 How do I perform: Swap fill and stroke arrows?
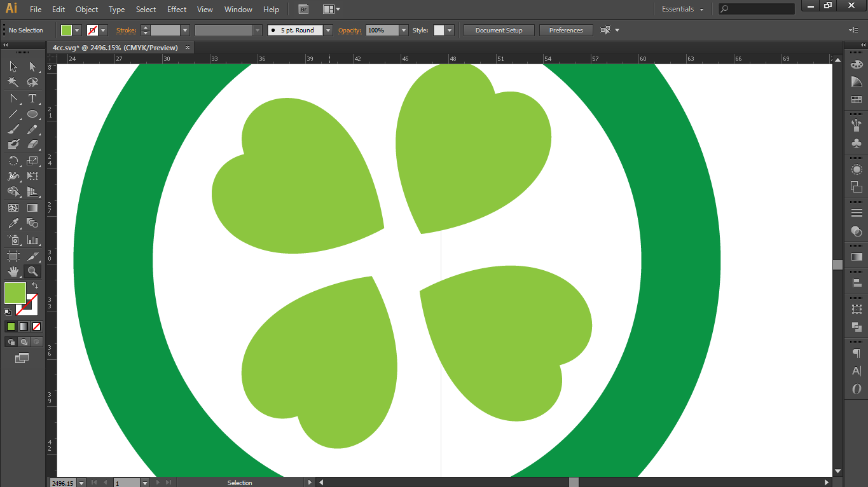coord(35,287)
